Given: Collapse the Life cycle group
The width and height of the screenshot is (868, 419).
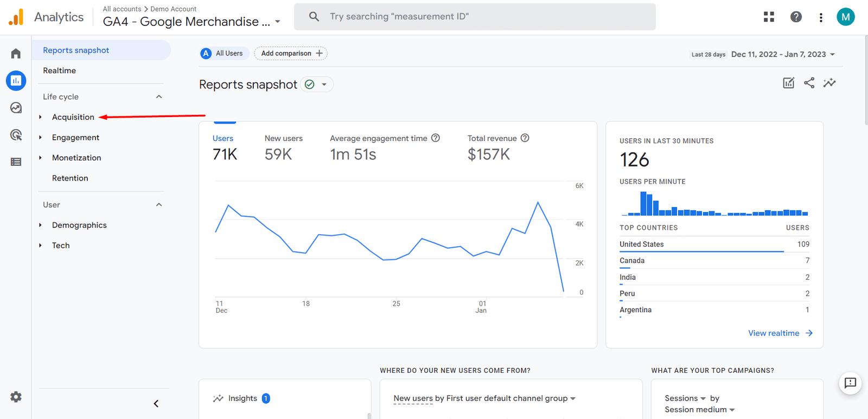Looking at the screenshot, I should click(159, 97).
